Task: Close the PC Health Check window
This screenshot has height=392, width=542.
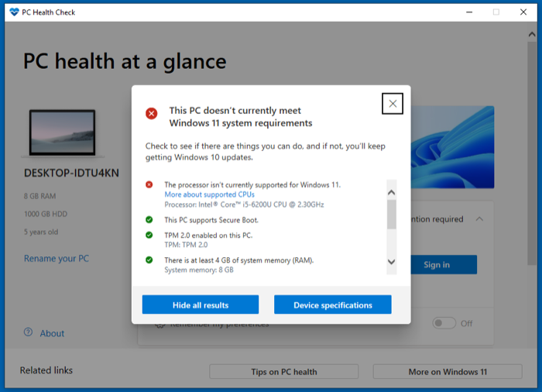Action: click(x=523, y=12)
